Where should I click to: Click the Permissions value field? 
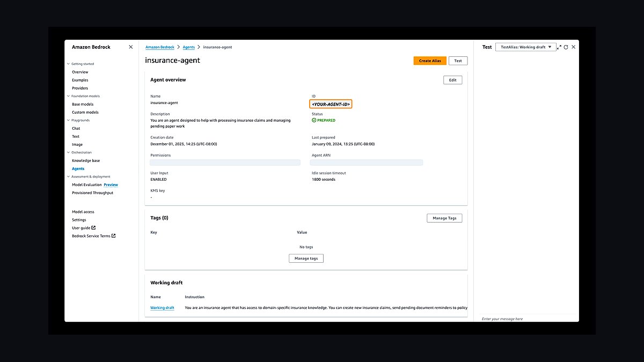pos(225,162)
